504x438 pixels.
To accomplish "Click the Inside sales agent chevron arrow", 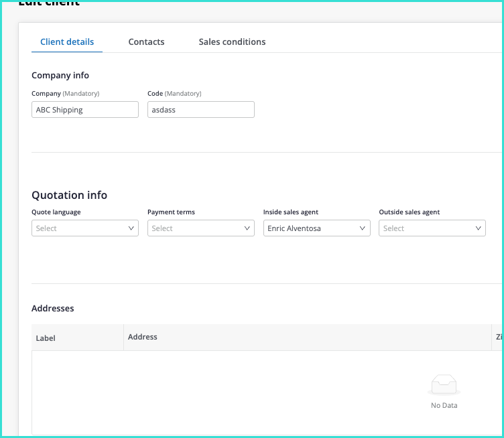I will tap(363, 228).
